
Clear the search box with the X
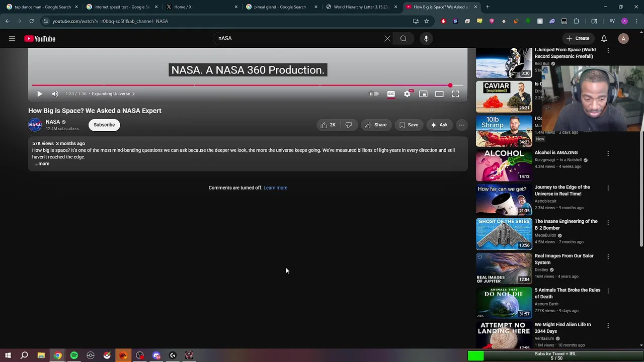pos(387,38)
